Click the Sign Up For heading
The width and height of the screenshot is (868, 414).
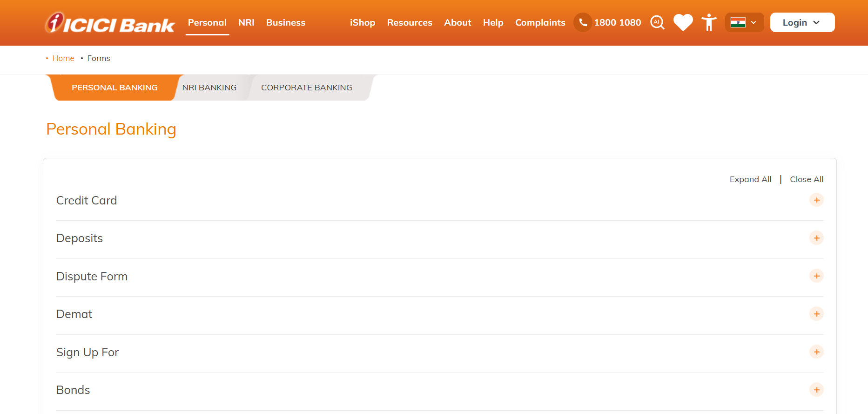pos(87,353)
